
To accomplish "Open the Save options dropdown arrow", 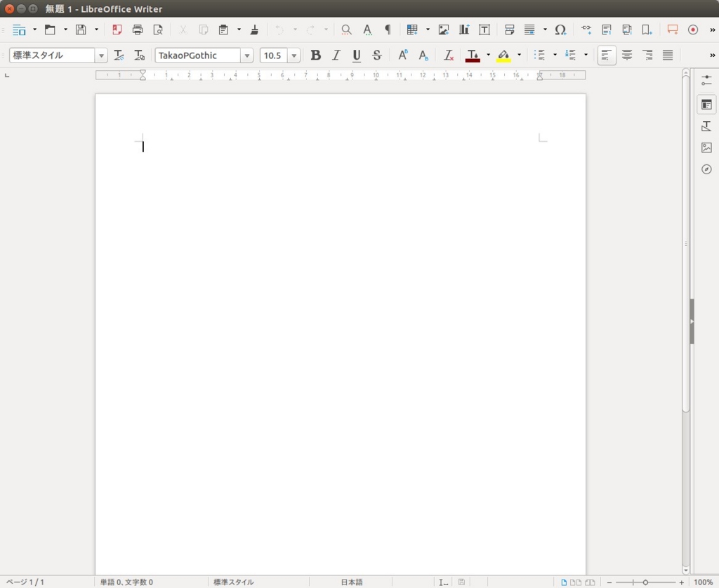I will click(96, 30).
